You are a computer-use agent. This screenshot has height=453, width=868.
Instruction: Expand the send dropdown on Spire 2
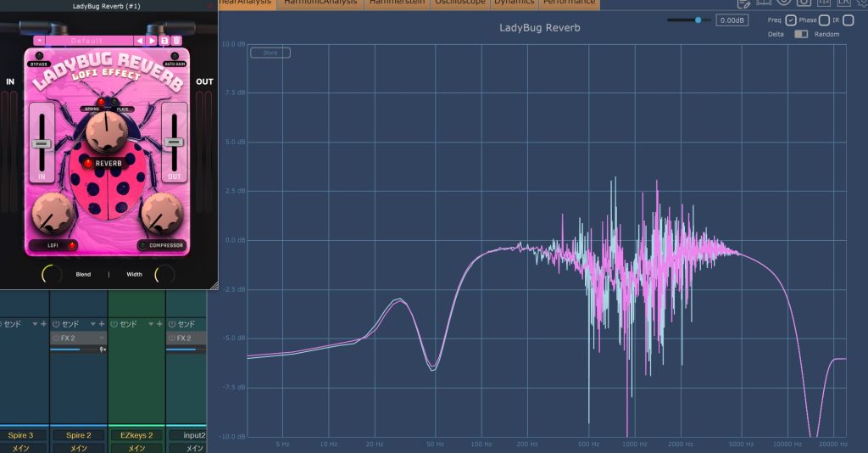pos(93,324)
